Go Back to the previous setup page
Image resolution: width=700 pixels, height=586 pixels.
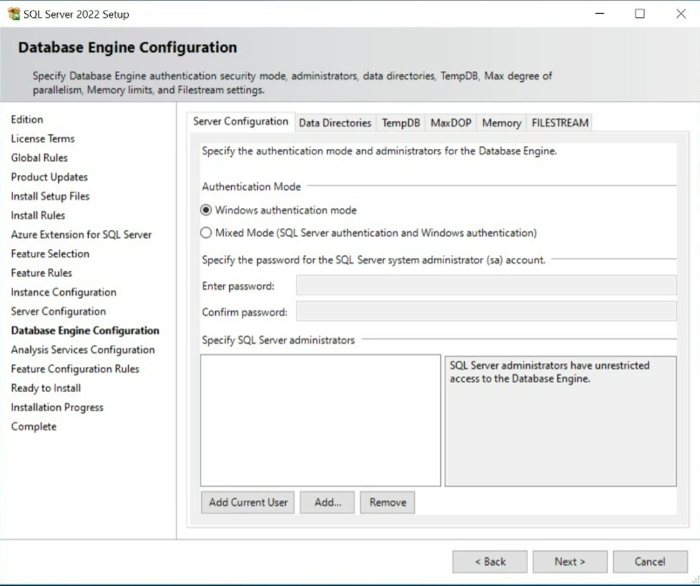[x=490, y=561]
